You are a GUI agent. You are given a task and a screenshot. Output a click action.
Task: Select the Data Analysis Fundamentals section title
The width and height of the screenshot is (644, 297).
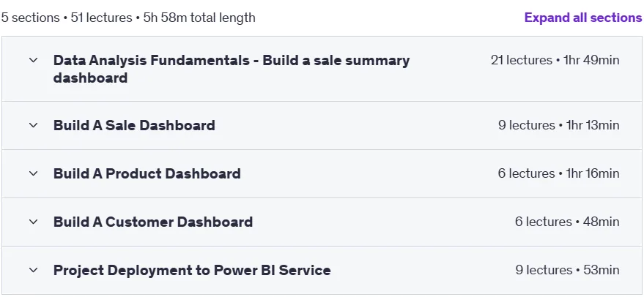pos(232,69)
